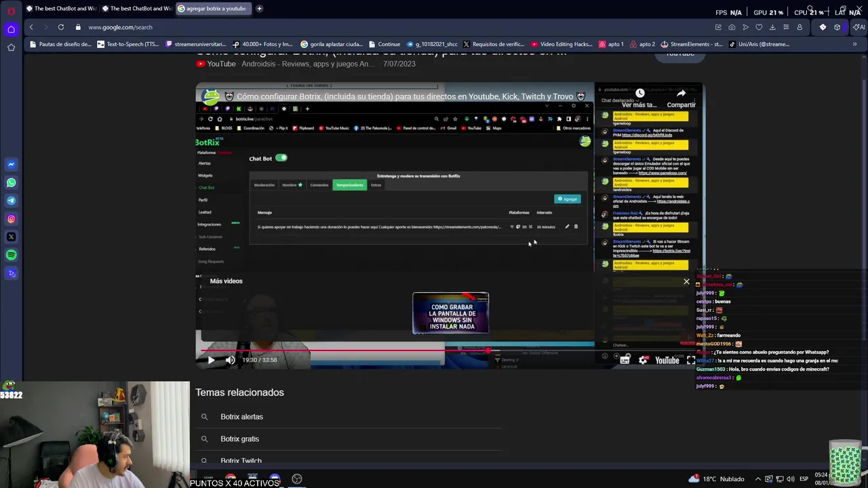Open video settings gear icon

click(x=643, y=360)
